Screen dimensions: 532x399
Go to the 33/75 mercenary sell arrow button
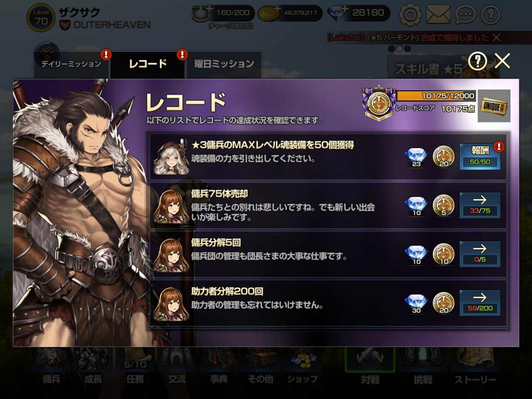coord(480,205)
